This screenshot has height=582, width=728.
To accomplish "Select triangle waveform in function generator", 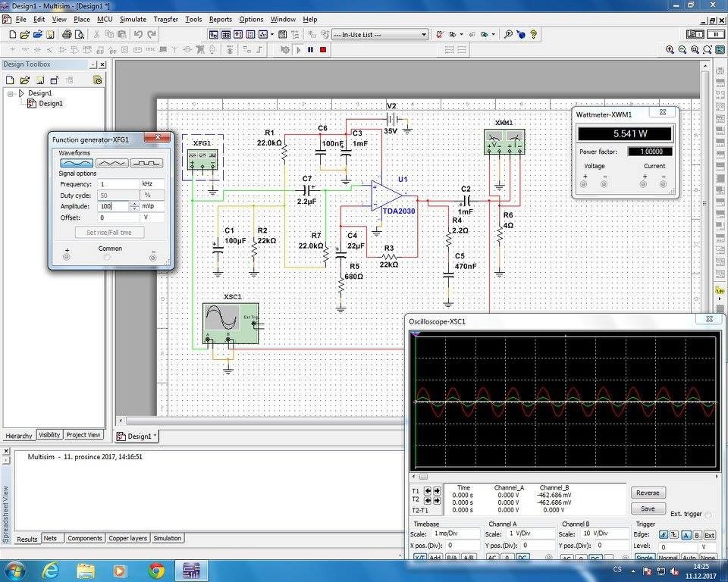I will [x=111, y=163].
